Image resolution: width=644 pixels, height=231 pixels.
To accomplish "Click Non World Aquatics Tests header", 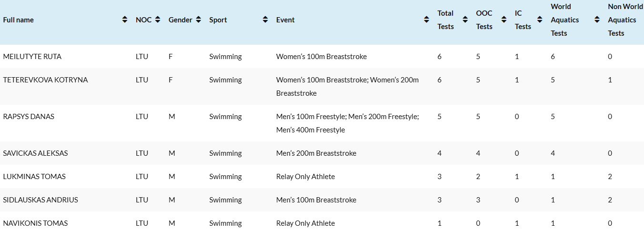I will tap(625, 20).
